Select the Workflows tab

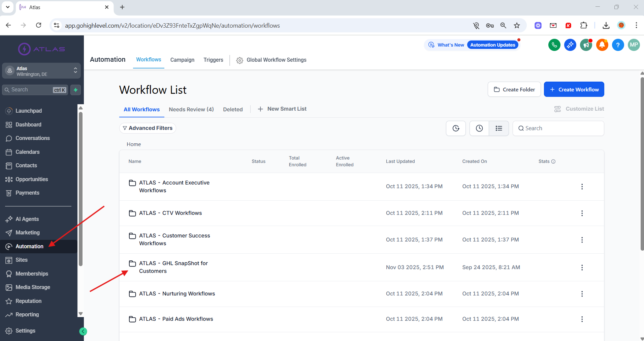(149, 60)
